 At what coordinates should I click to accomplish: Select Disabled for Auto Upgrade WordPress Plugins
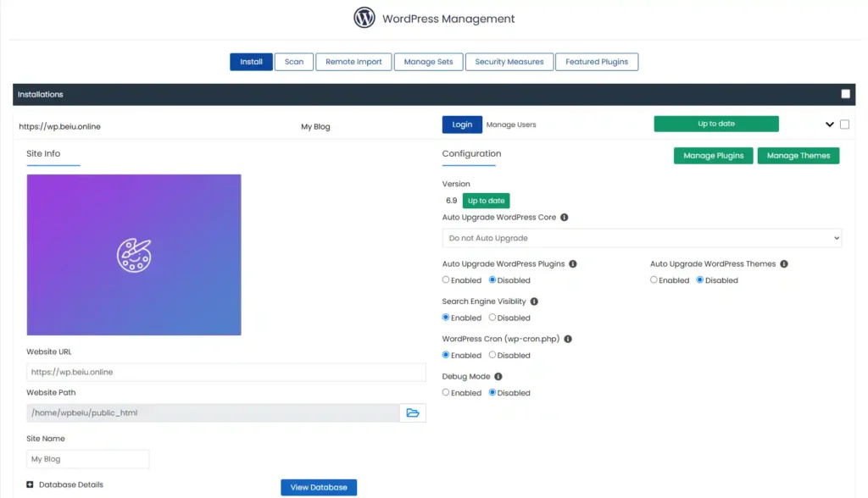492,280
